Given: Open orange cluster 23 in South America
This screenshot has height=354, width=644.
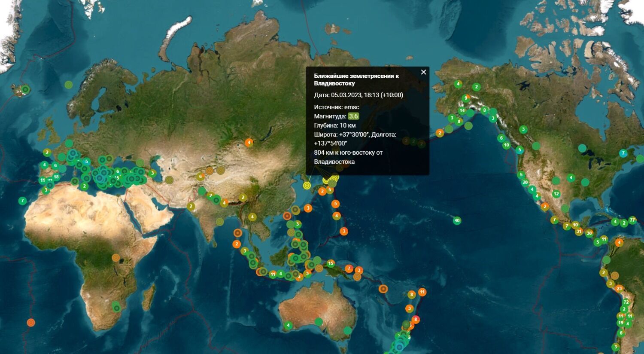Looking at the screenshot, I should [x=619, y=289].
